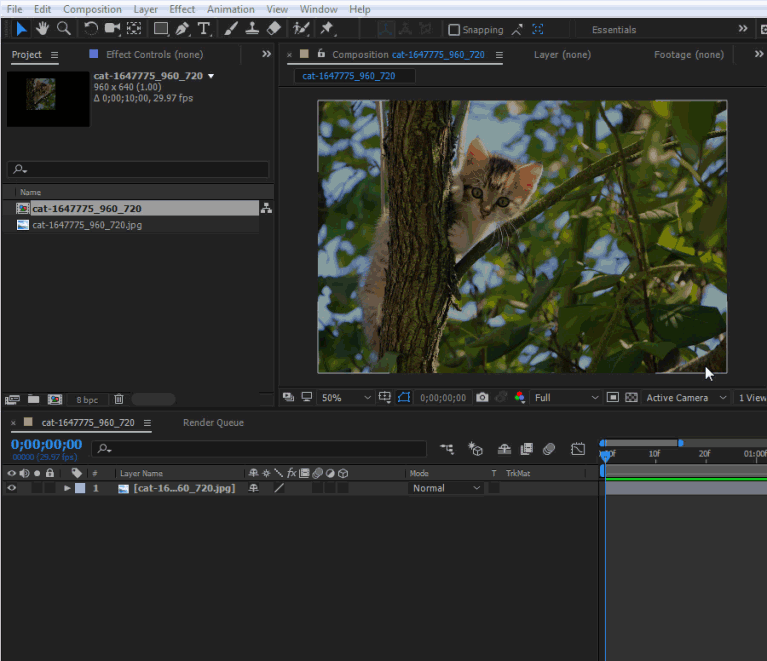The image size is (767, 661).
Task: Enable the Snapping checkbox
Action: point(454,30)
